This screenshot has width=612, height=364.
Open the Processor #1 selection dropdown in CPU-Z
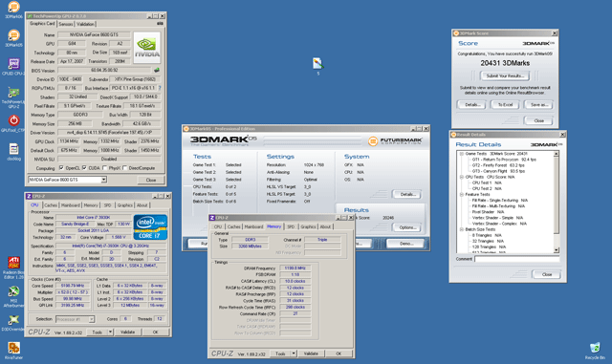coord(92,319)
